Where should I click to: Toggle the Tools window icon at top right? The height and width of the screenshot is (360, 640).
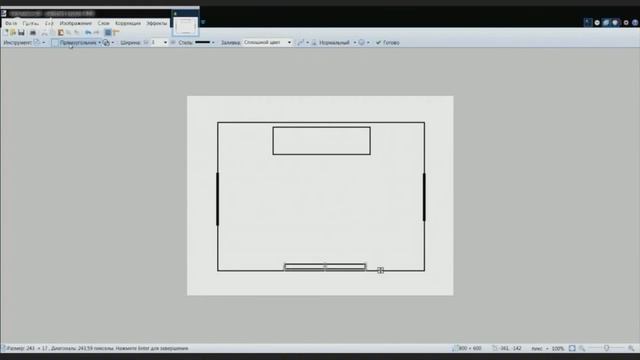click(588, 22)
